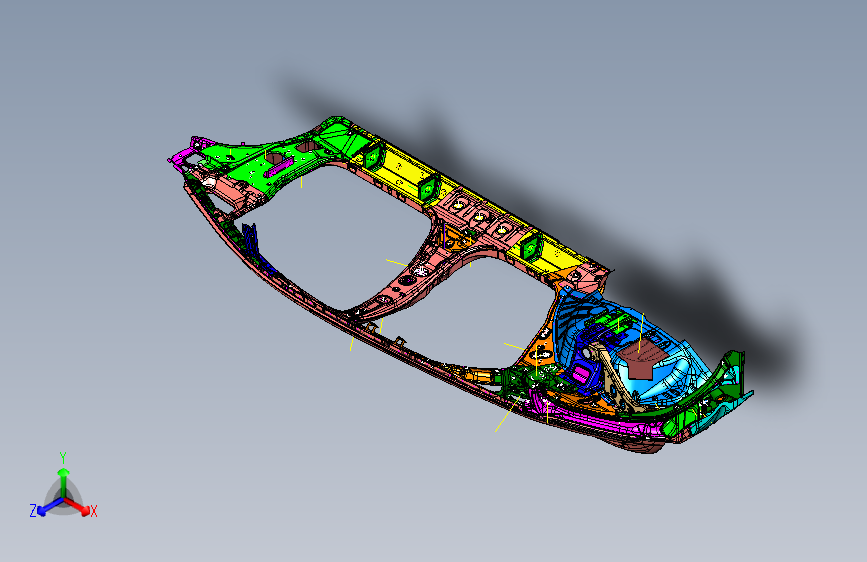Select the brown rectangular plate in cyan housing

(642, 361)
